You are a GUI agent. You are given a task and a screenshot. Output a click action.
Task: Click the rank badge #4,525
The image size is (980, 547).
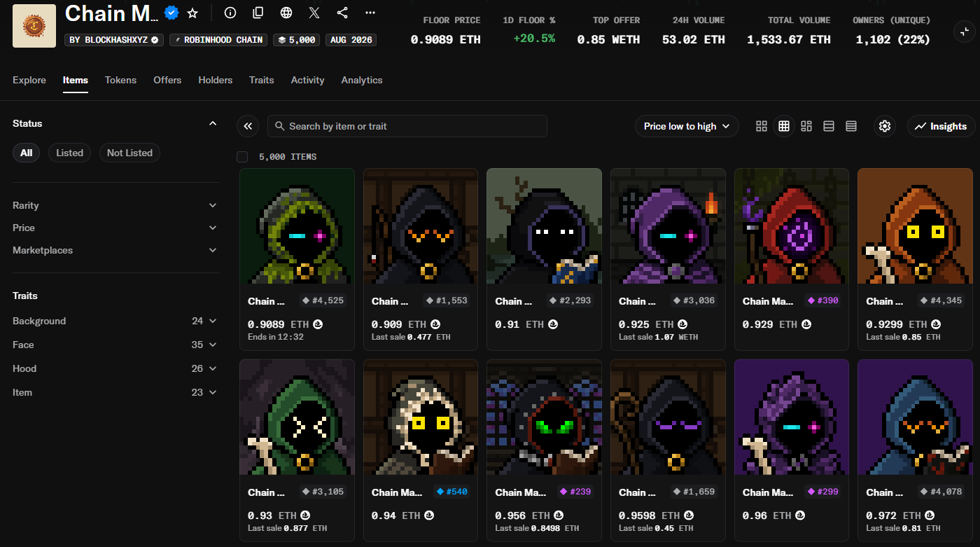pyautogui.click(x=324, y=300)
